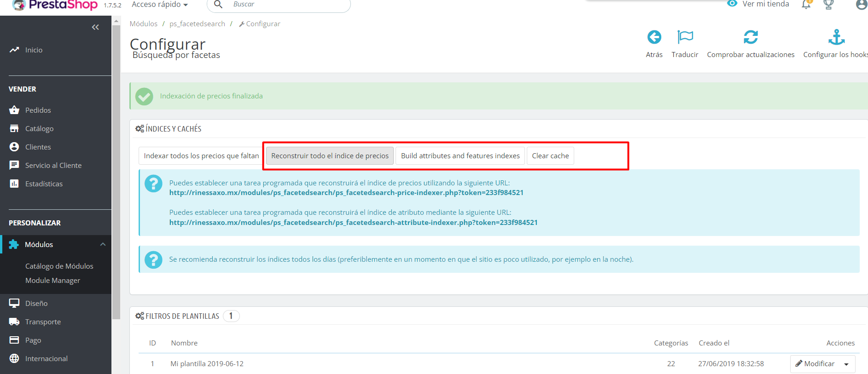Click the Creado el column header
The height and width of the screenshot is (374, 868).
click(714, 343)
